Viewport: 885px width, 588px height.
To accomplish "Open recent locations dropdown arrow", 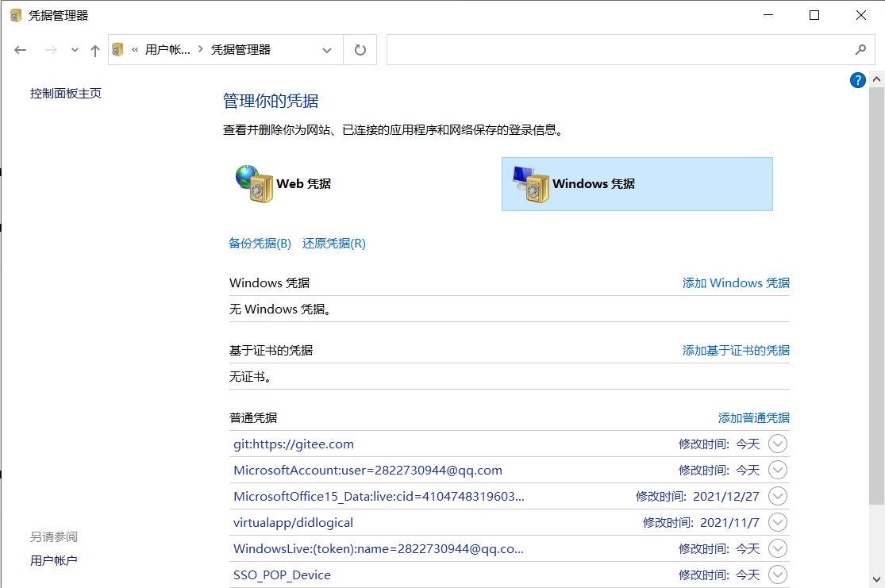I will pyautogui.click(x=75, y=50).
